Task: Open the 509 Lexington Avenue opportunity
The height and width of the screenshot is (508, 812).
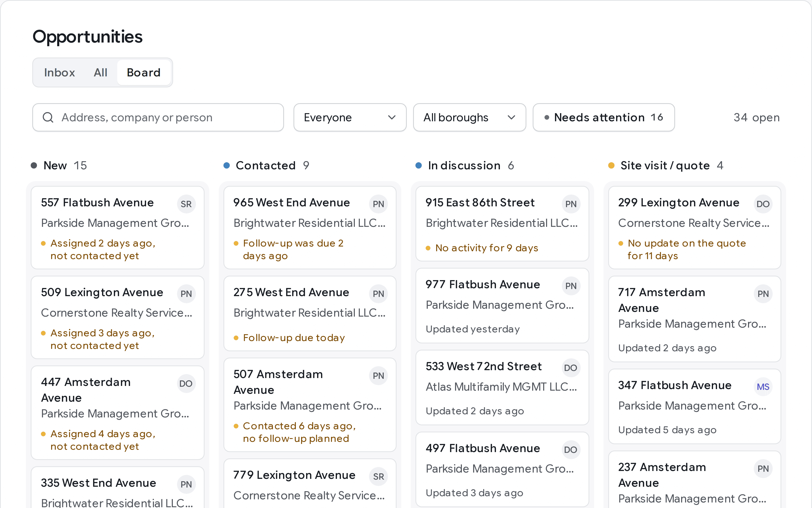Action: (x=117, y=317)
